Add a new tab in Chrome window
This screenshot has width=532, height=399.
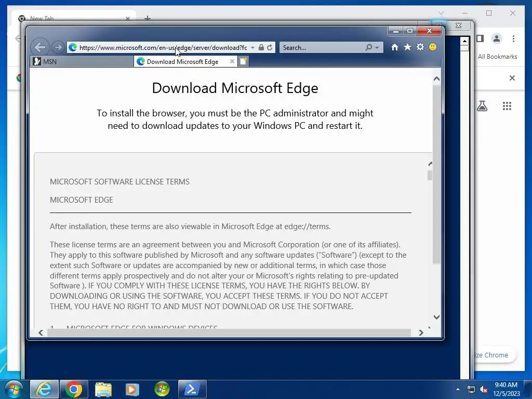[x=147, y=18]
